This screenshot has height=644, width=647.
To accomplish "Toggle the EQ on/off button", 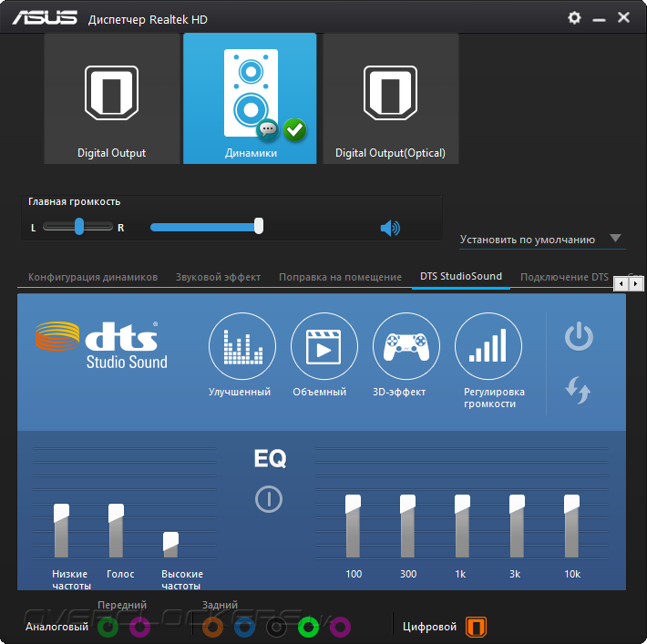I will coord(269,499).
